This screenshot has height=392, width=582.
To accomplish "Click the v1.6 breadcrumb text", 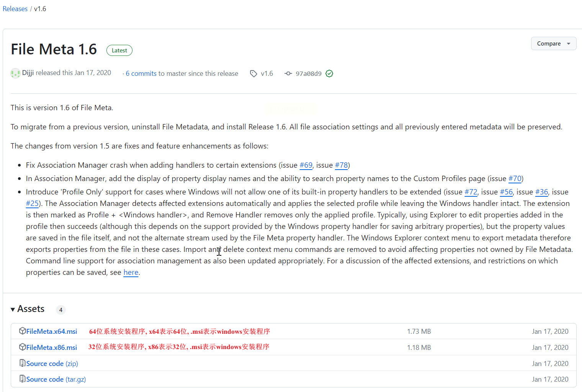I will pyautogui.click(x=40, y=9).
